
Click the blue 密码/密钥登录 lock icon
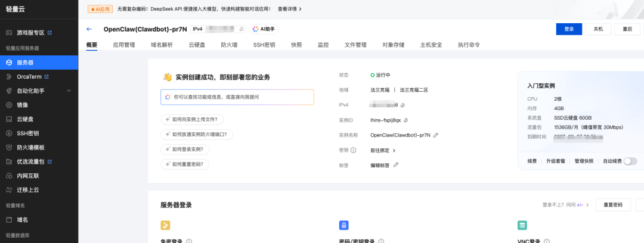(344, 225)
